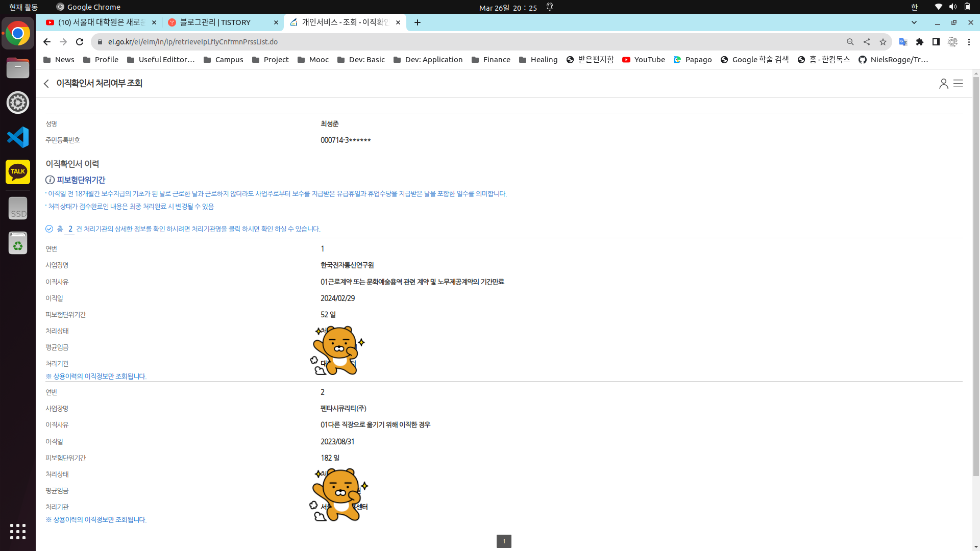The width and height of the screenshot is (980, 551).
Task: Open the Dev: Basic bookmark folder
Action: pyautogui.click(x=361, y=60)
